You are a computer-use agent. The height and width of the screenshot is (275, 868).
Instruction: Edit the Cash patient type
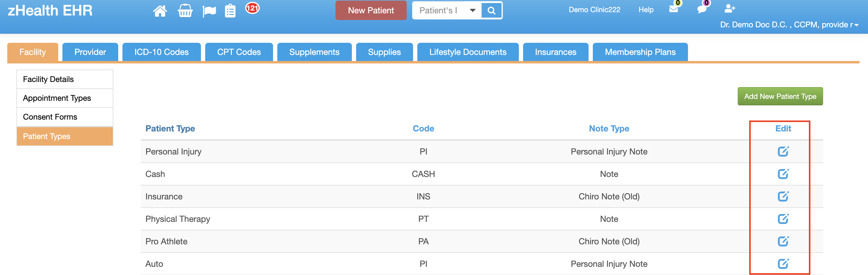point(783,174)
